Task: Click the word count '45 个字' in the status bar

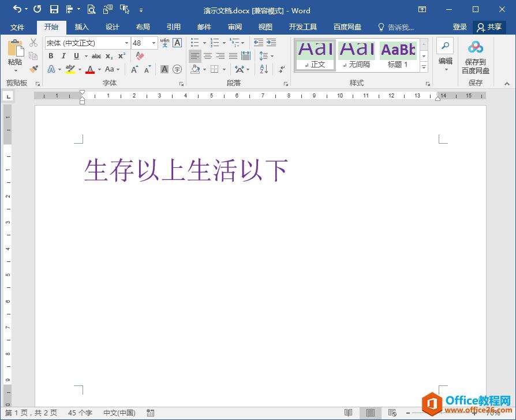Action: tap(80, 412)
